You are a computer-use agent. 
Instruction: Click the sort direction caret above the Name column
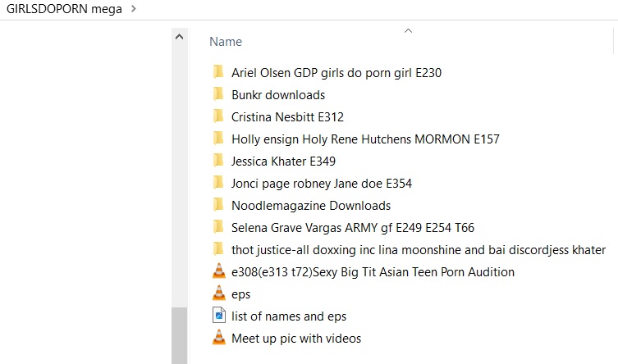coord(409,30)
